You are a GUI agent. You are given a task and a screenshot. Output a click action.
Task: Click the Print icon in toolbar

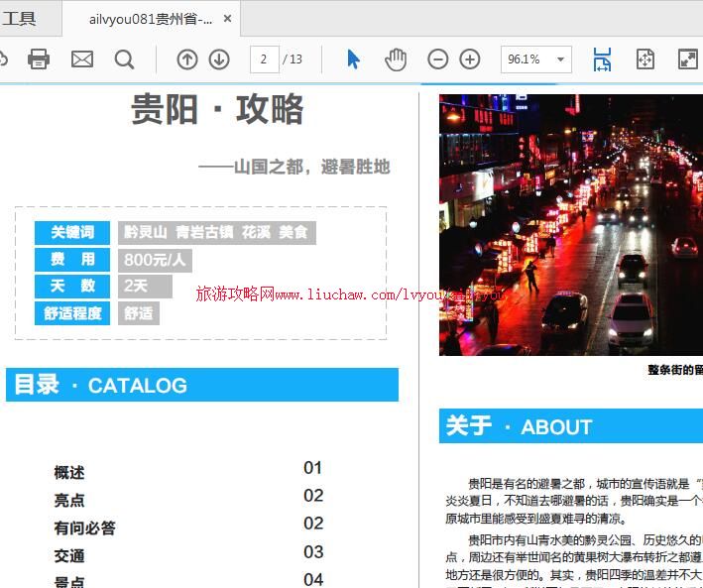(39, 59)
